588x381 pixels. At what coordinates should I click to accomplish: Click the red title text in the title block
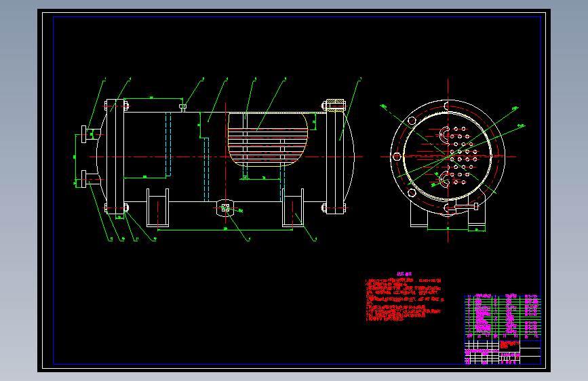click(510, 344)
